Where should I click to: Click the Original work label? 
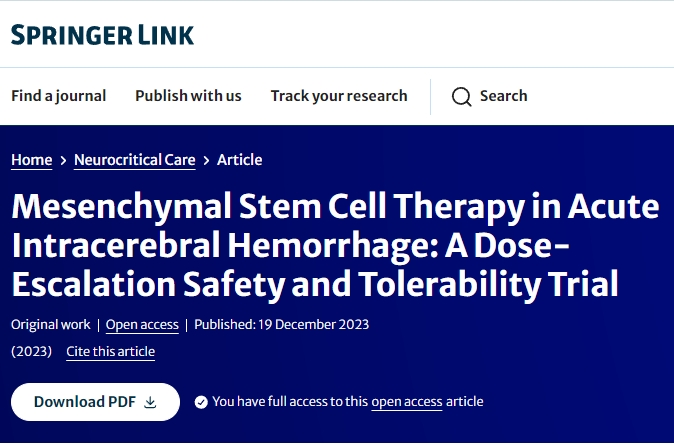click(50, 325)
